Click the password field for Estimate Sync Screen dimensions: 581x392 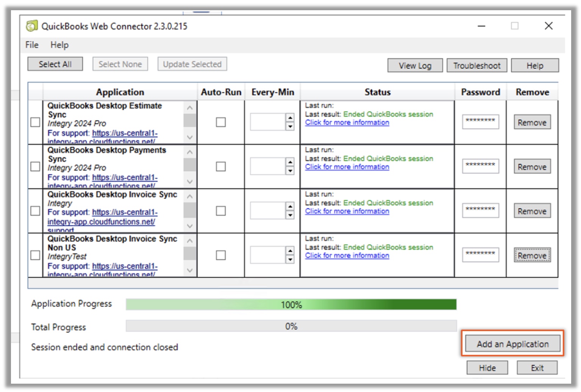480,122
